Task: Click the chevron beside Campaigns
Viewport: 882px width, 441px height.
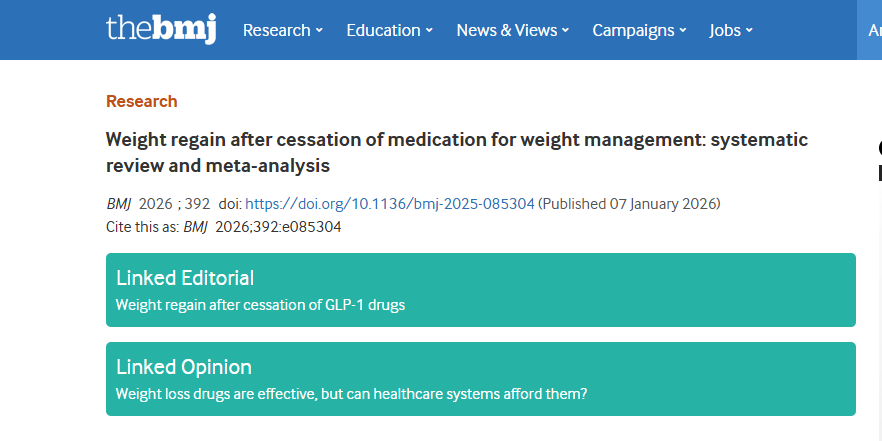Action: [683, 31]
